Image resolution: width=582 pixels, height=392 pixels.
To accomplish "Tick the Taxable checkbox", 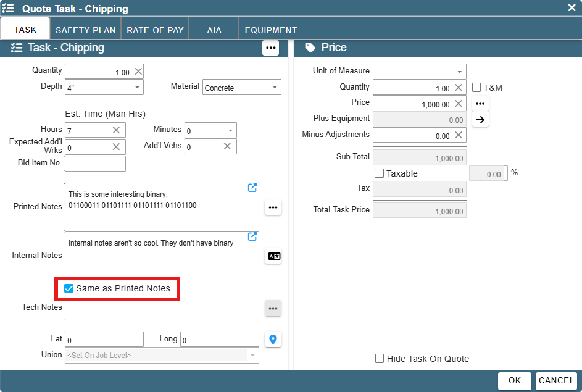I will 379,173.
